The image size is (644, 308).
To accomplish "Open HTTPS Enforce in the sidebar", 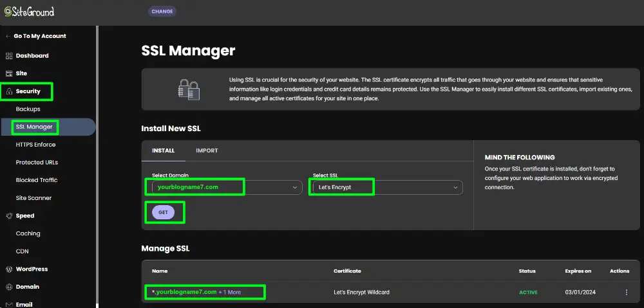I will (x=35, y=145).
